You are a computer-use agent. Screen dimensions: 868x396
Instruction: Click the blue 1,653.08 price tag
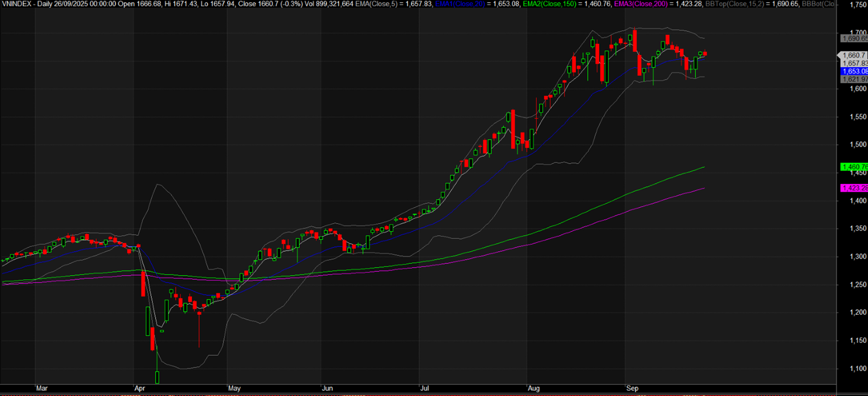coord(854,71)
